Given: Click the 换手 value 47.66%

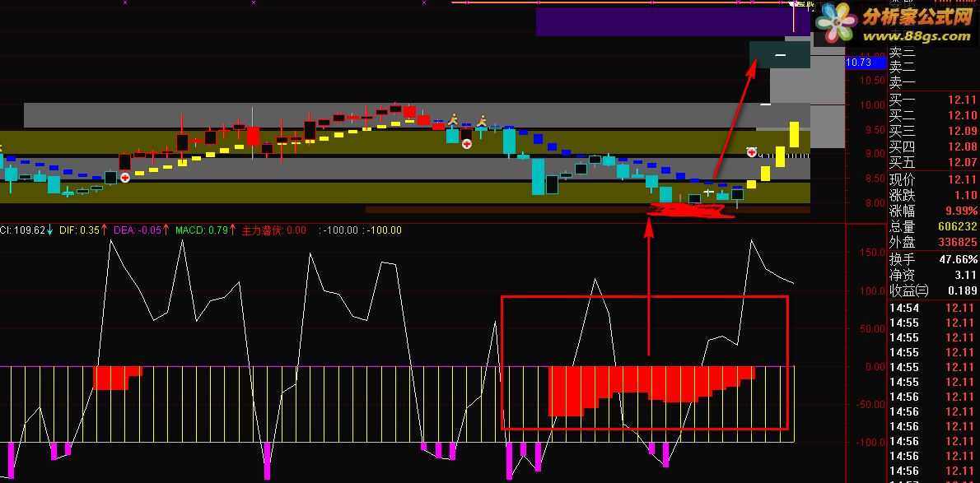Looking at the screenshot, I should 958,258.
